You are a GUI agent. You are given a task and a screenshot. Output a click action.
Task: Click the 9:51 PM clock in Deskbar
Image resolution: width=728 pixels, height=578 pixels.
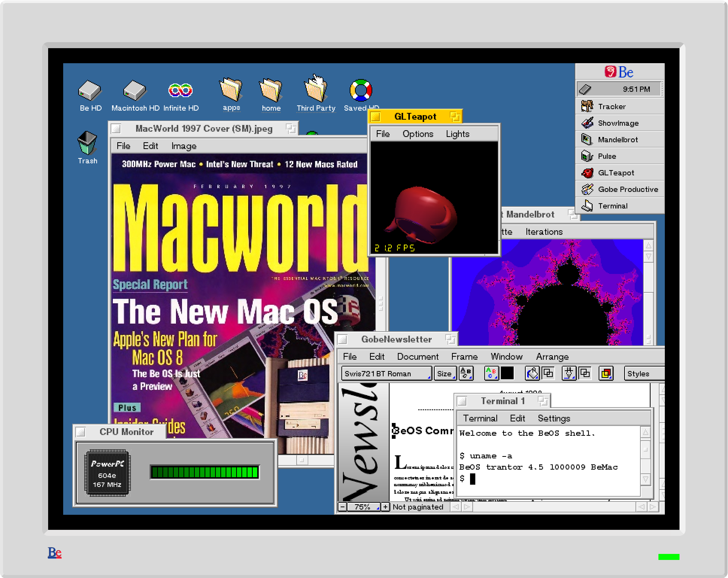coord(636,89)
